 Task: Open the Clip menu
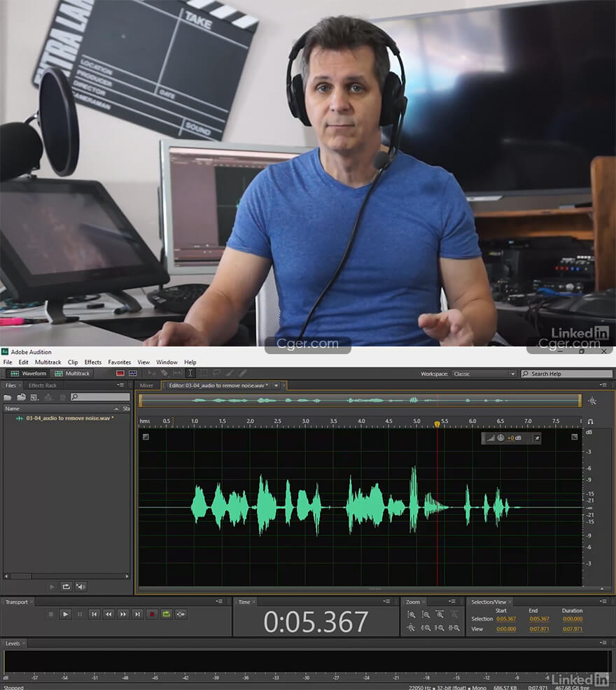[73, 362]
